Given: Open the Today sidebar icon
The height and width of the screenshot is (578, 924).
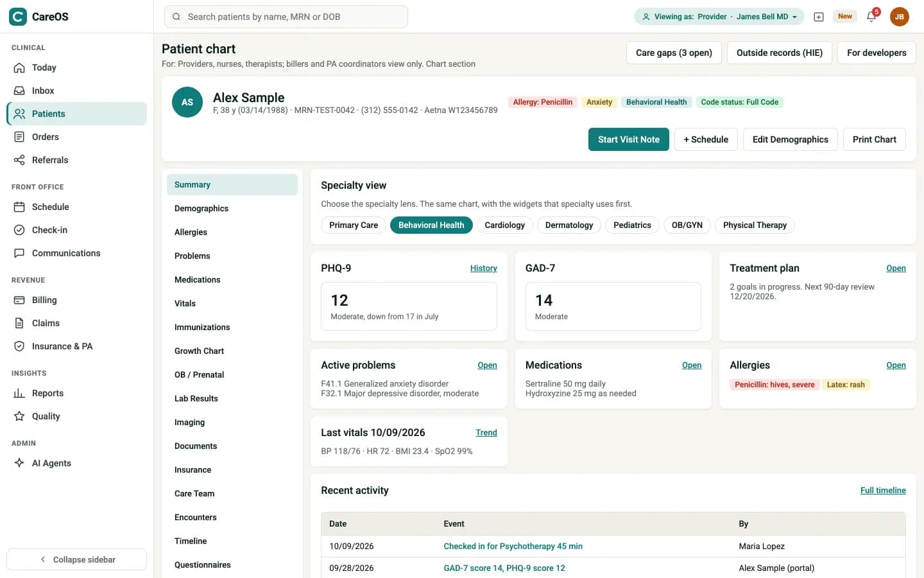Looking at the screenshot, I should coord(19,67).
